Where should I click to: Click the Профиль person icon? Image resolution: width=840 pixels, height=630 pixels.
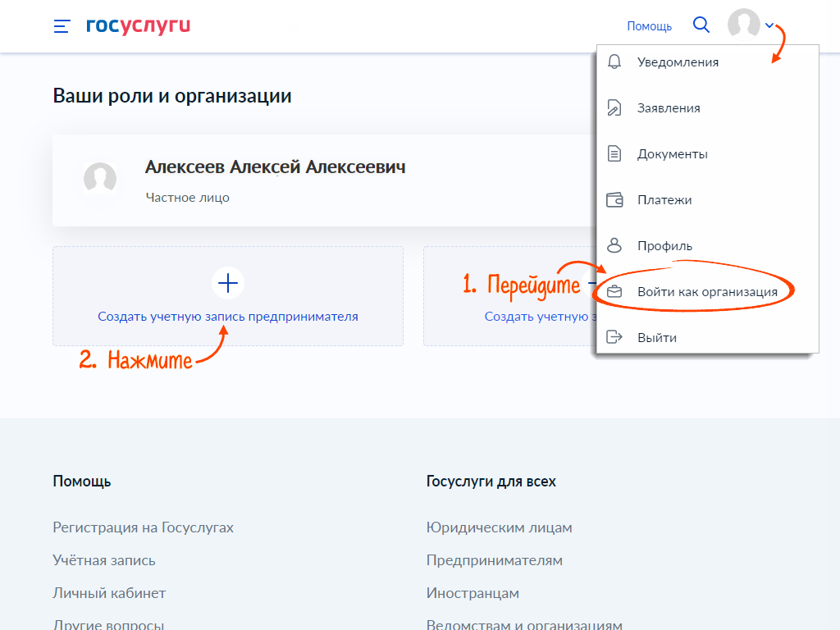(614, 245)
